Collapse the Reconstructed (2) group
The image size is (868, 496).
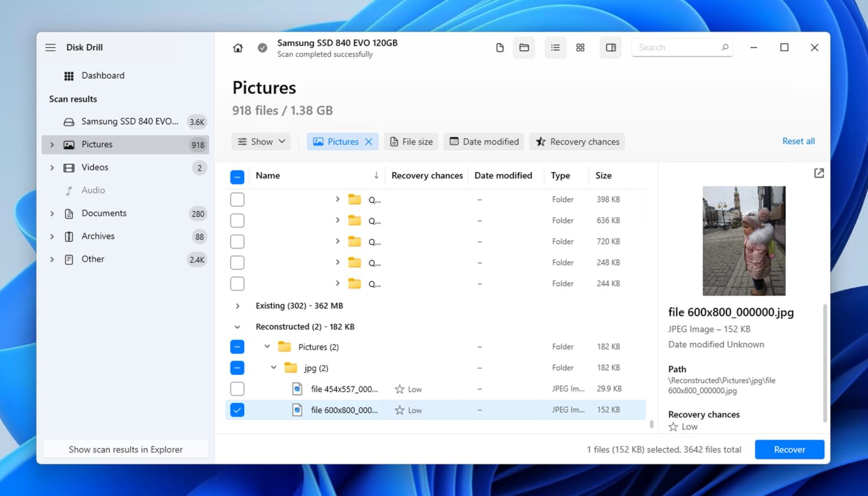click(237, 327)
